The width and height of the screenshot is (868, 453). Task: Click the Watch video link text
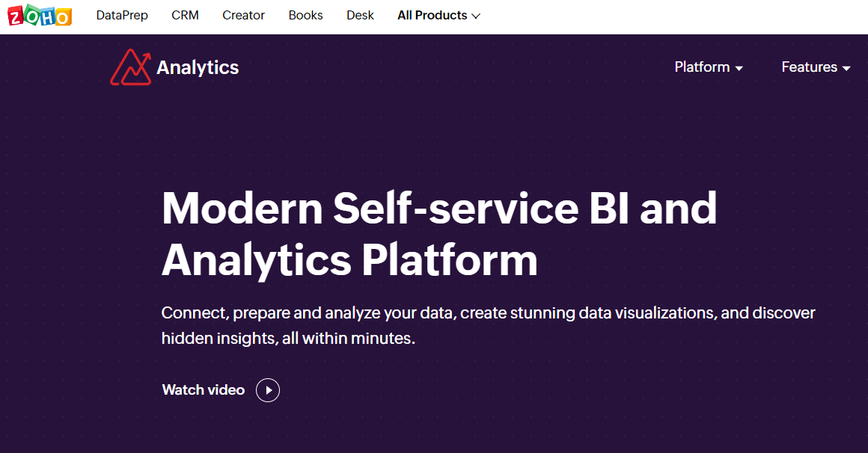pos(203,389)
